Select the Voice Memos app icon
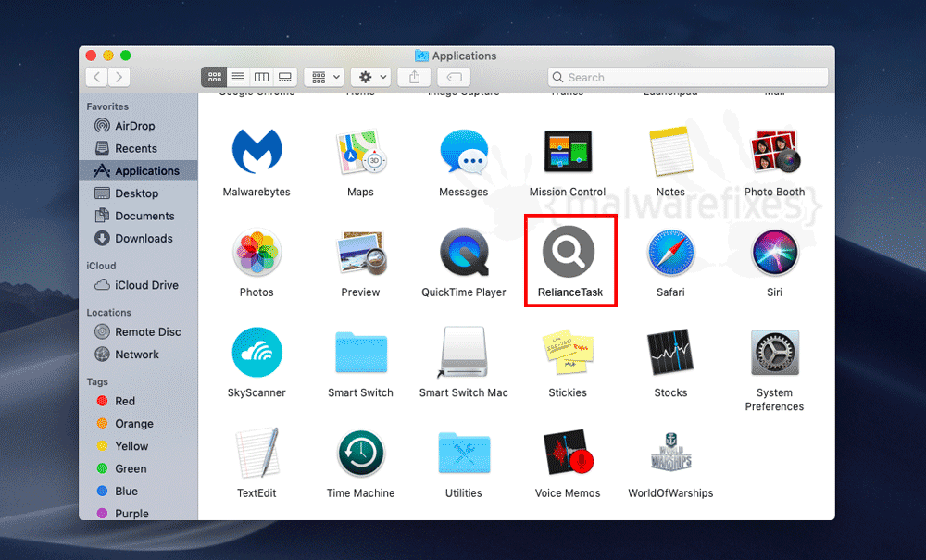Image resolution: width=926 pixels, height=560 pixels. pyautogui.click(x=568, y=453)
